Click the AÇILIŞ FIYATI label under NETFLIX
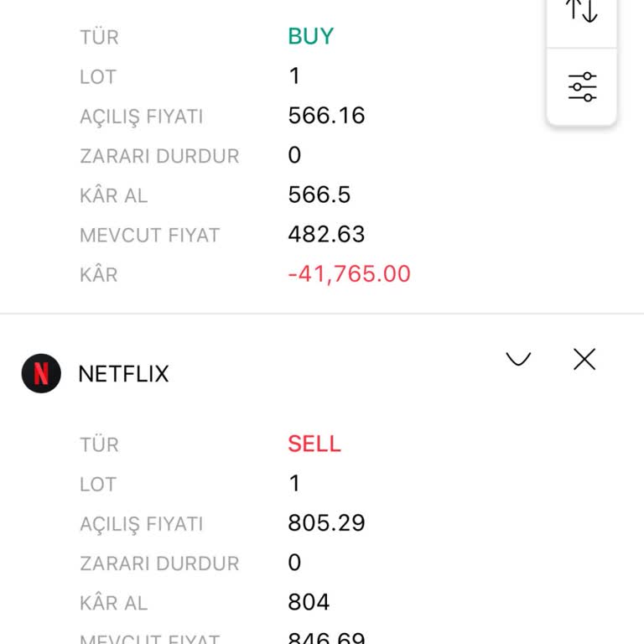Screen dimensions: 644x644 (x=141, y=524)
